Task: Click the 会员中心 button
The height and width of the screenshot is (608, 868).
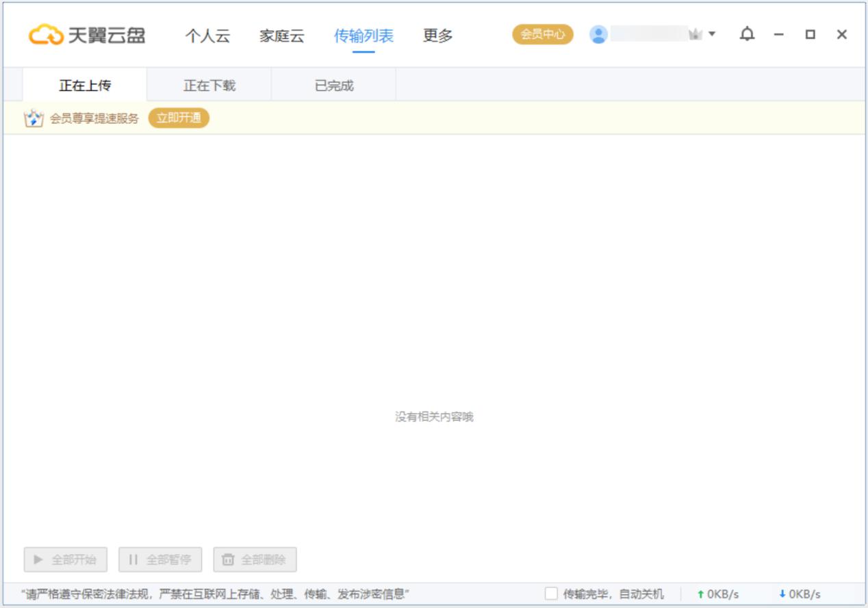Action: (542, 34)
